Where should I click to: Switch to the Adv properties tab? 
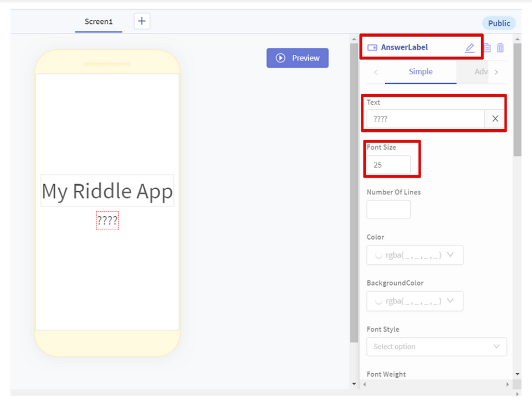[481, 72]
